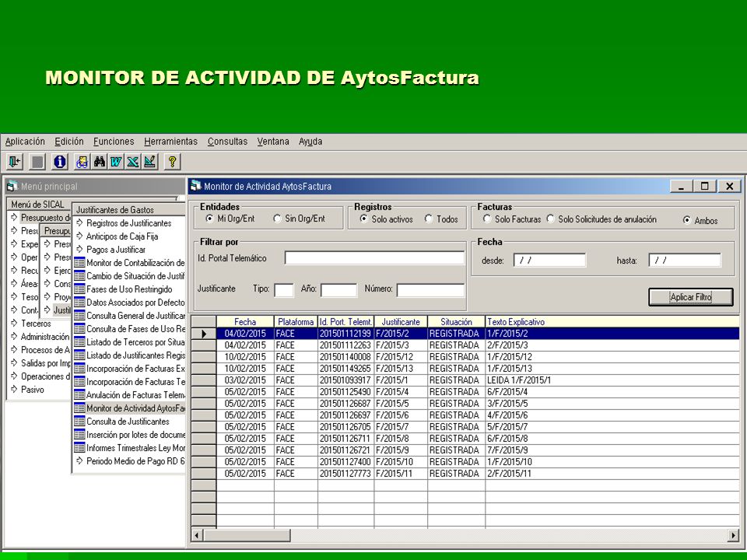Select the Solo Facturas radio button
Screen dimensions: 747x560
pos(487,219)
